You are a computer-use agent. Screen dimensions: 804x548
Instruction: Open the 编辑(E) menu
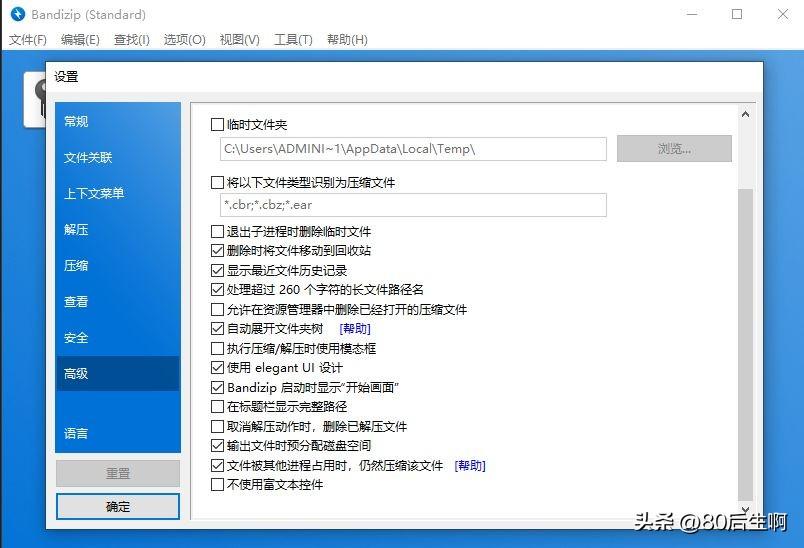(80, 39)
